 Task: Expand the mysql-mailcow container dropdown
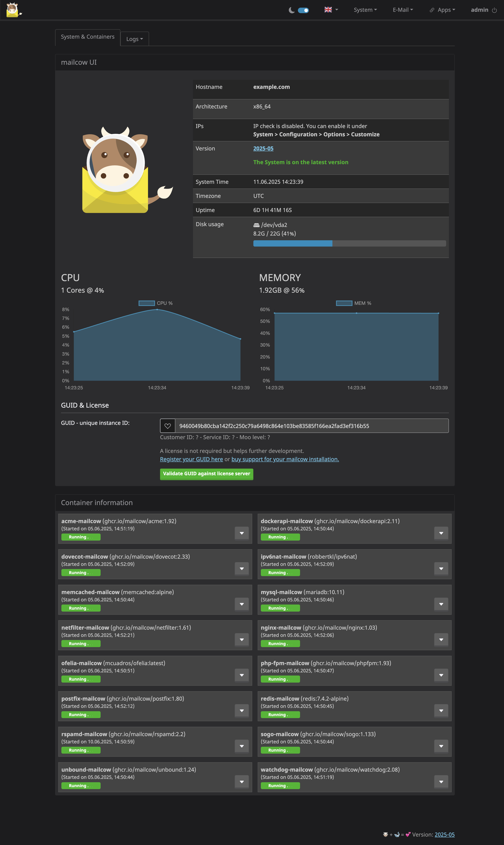[x=441, y=604]
